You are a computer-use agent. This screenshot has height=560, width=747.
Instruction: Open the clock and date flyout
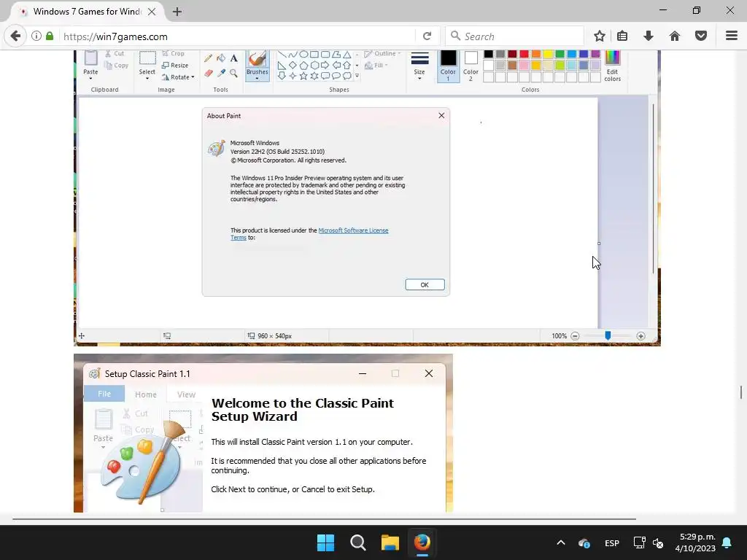[695, 542]
